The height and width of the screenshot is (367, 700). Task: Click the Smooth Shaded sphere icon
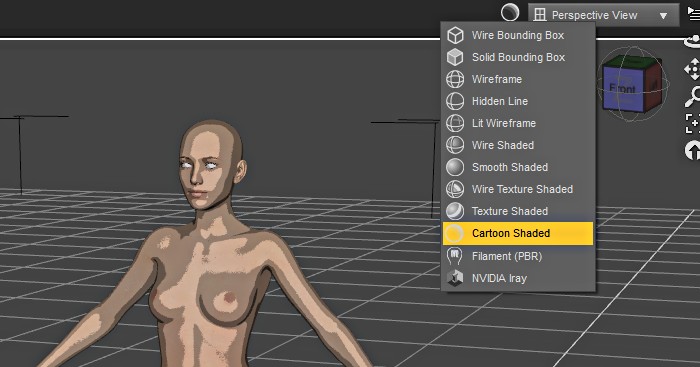455,167
